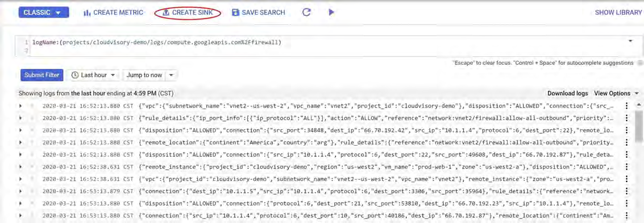Click log text with vm_name "prod-web-1"
The image size is (644, 223).
[376, 167]
